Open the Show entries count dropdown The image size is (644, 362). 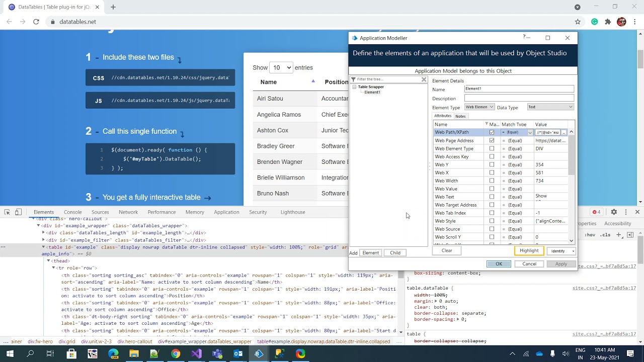pos(281,67)
